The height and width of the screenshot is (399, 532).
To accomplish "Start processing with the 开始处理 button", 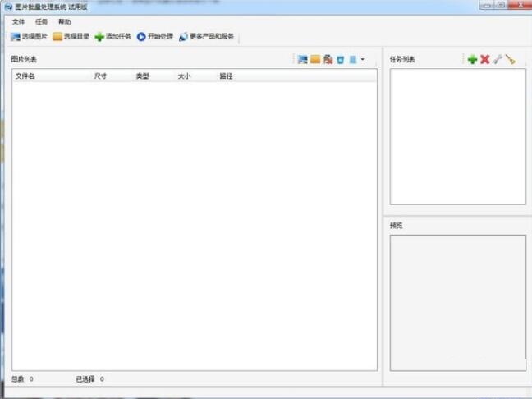I will [154, 37].
